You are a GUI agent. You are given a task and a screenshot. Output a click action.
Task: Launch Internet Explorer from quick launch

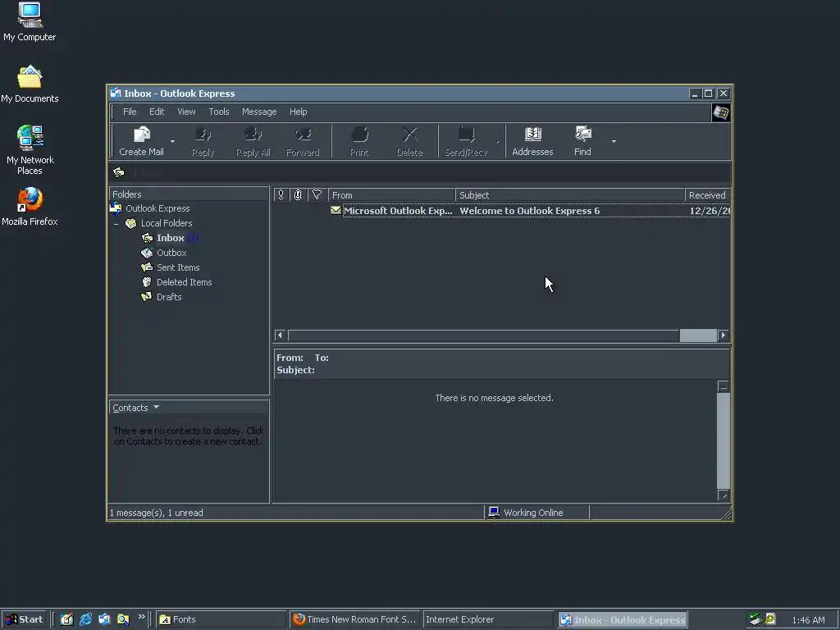[85, 619]
